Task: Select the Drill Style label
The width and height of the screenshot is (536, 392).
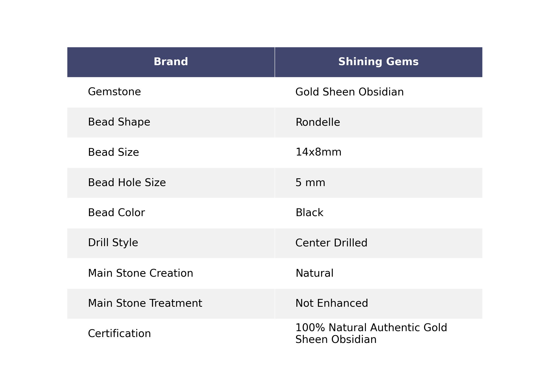Action: coord(113,243)
